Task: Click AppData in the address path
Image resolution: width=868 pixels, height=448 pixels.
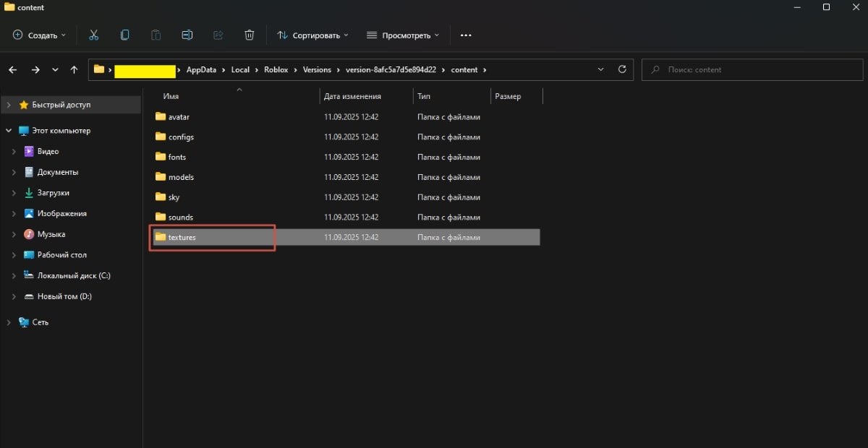Action: (200, 70)
